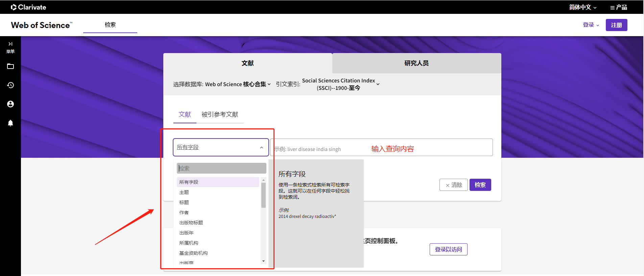Click the Web of Science logo
The width and height of the screenshot is (644, 276).
tap(42, 25)
